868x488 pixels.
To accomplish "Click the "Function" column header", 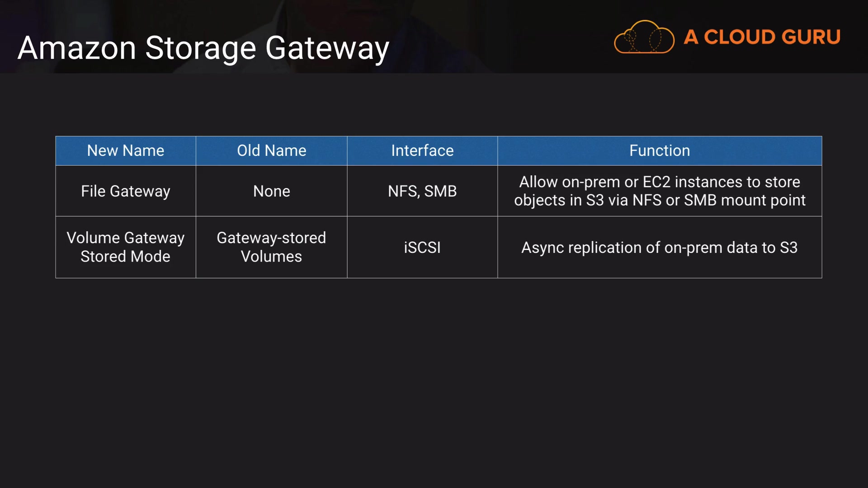I will click(660, 150).
